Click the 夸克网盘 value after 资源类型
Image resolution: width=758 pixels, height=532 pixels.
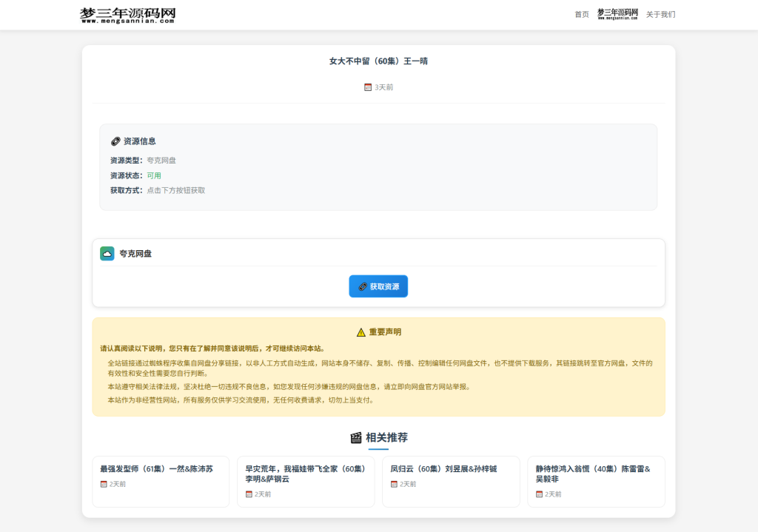tap(161, 161)
